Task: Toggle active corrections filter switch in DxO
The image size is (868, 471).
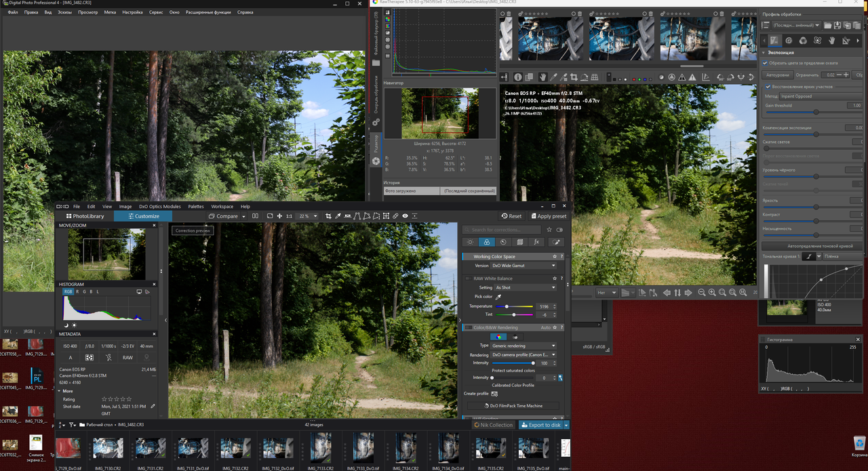Action: [x=559, y=230]
